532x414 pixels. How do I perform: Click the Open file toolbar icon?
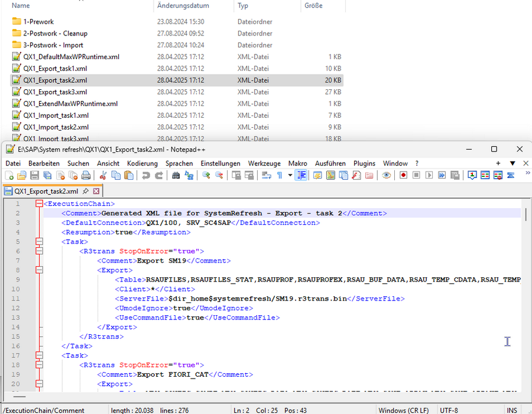(x=22, y=176)
